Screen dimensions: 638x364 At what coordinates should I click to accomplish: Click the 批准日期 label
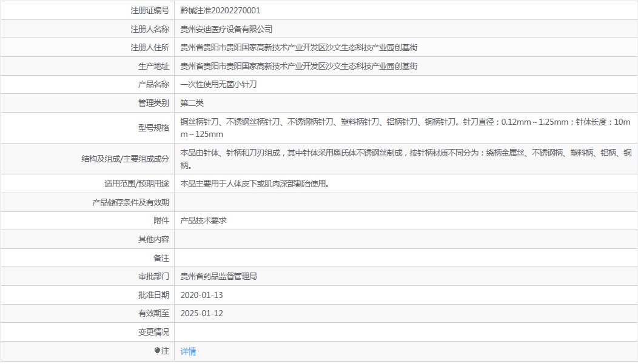154,295
